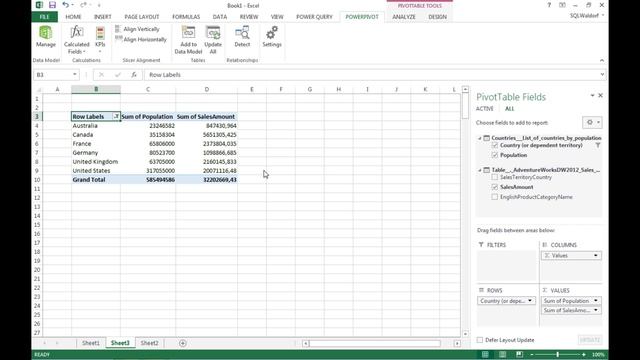Open Sum of Population dropdown in Values
640x360 pixels.
tap(596, 301)
